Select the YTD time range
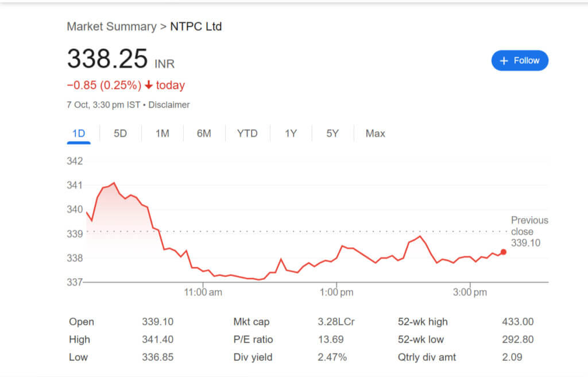 coord(247,133)
